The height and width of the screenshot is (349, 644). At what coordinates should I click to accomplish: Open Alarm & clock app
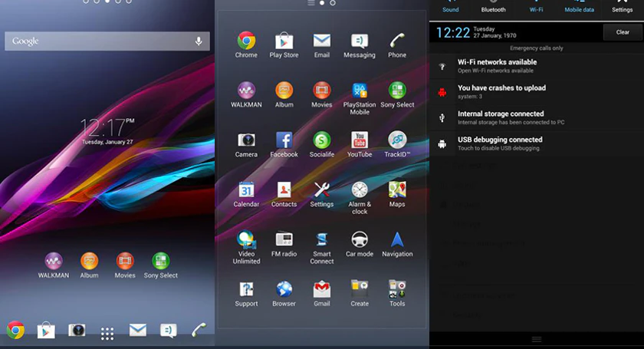click(x=360, y=197)
